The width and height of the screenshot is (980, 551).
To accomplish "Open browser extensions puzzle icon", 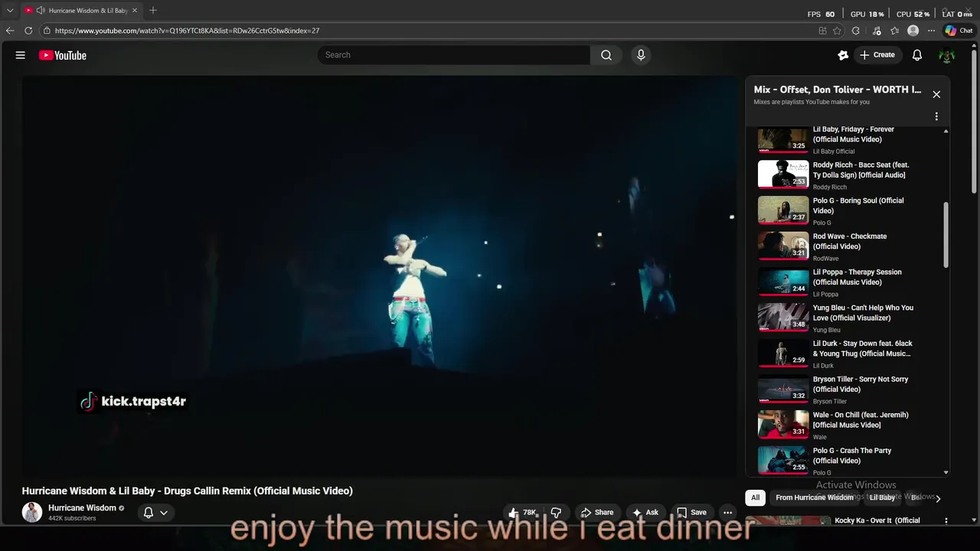I will pos(855,31).
